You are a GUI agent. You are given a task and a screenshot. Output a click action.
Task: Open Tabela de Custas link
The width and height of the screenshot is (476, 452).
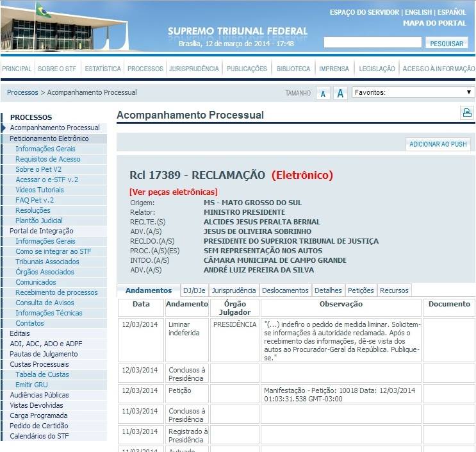[42, 375]
